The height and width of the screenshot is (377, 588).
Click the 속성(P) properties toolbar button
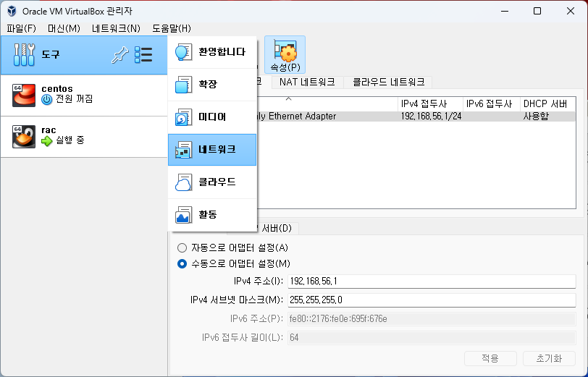[x=285, y=55]
